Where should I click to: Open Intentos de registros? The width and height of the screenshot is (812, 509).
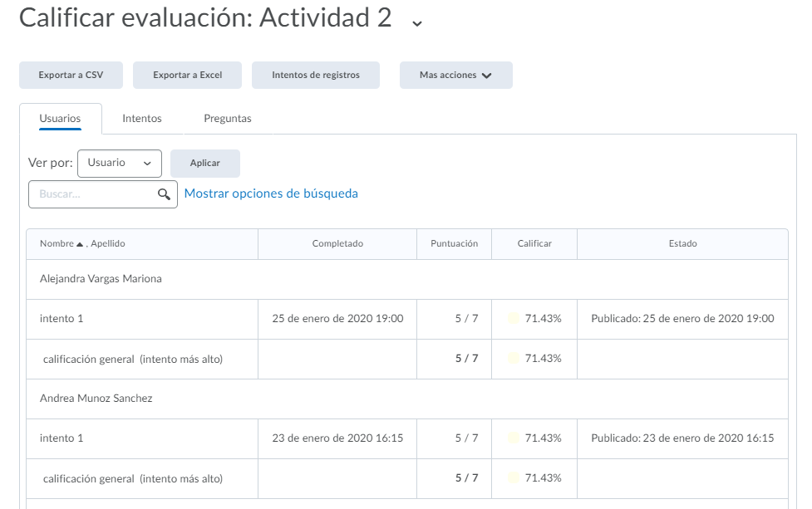[x=316, y=75]
